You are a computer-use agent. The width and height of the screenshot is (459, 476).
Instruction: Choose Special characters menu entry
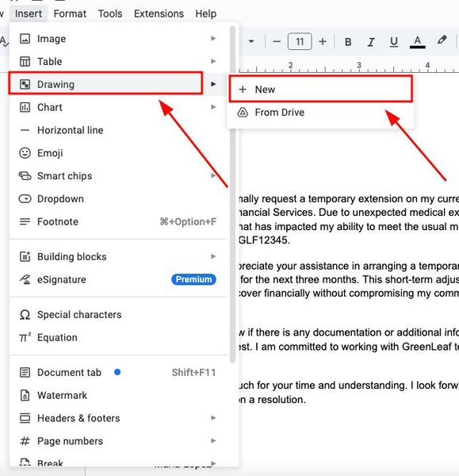[x=119, y=315]
